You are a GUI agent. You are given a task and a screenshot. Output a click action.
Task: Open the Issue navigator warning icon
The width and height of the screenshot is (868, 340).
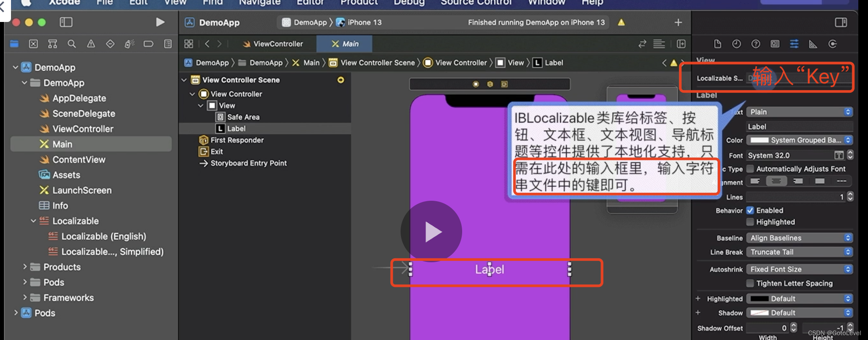point(91,43)
